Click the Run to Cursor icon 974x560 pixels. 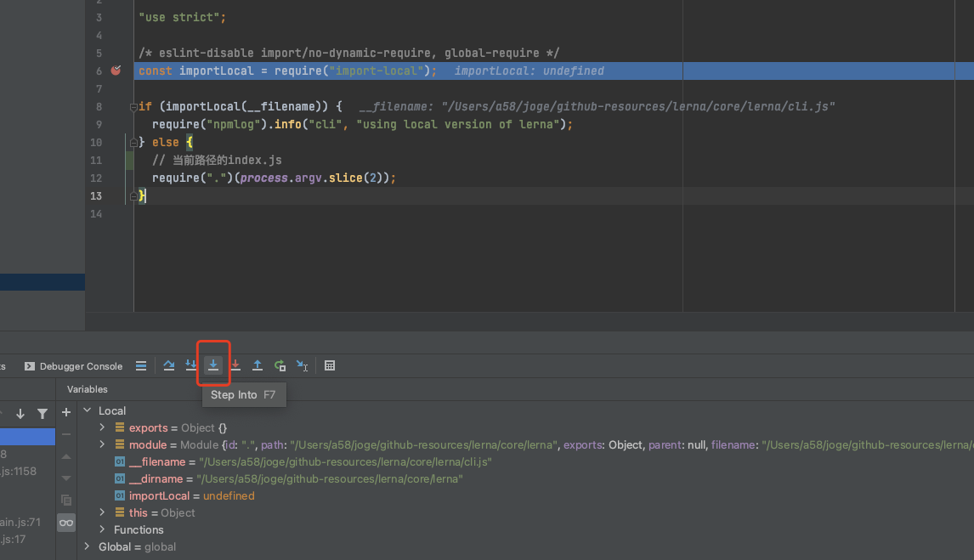click(x=302, y=365)
